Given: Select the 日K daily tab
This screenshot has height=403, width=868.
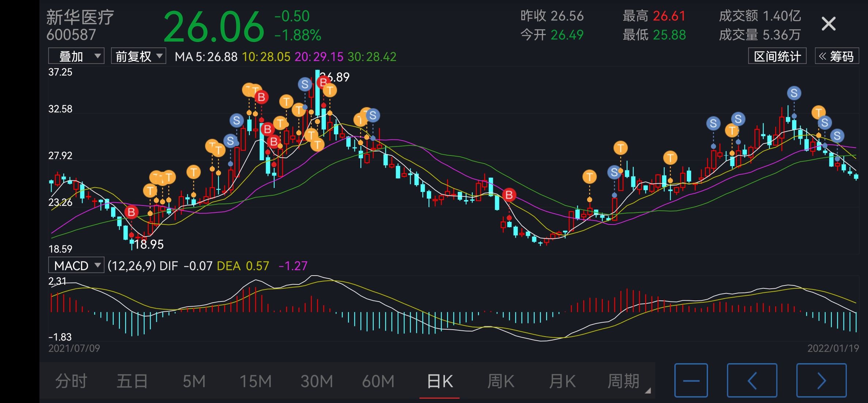Looking at the screenshot, I should pos(440,381).
